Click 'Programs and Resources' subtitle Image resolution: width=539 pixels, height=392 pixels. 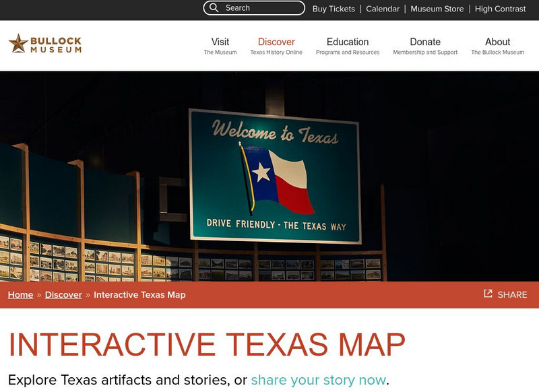click(348, 53)
